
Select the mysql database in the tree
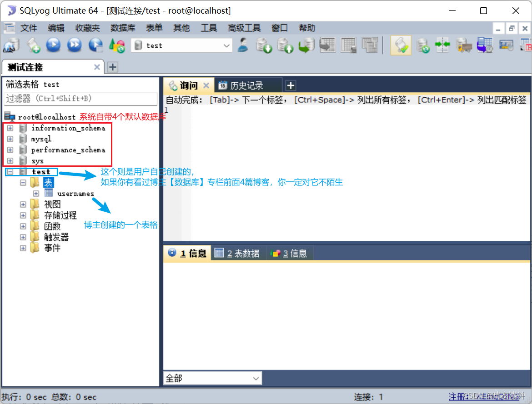(x=41, y=139)
